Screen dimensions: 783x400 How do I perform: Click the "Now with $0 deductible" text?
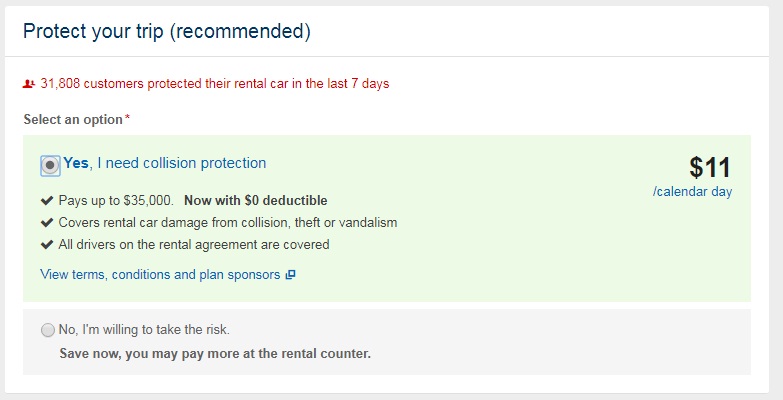click(x=255, y=200)
